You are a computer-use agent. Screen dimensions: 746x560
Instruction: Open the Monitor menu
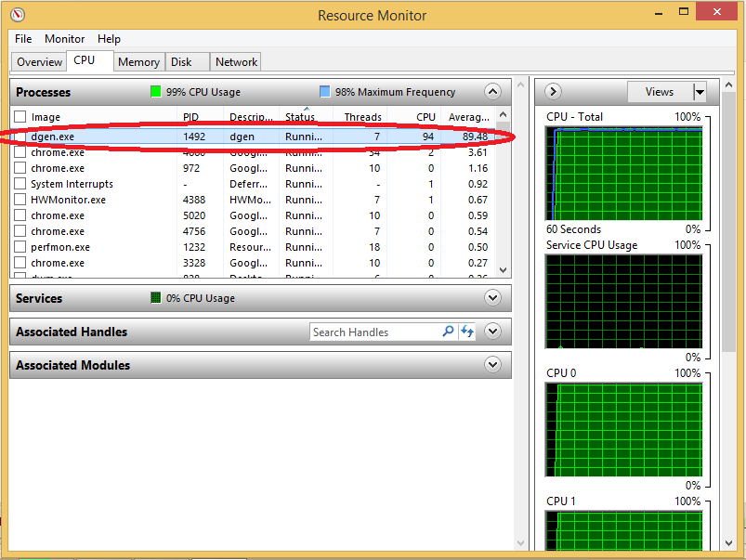(64, 39)
